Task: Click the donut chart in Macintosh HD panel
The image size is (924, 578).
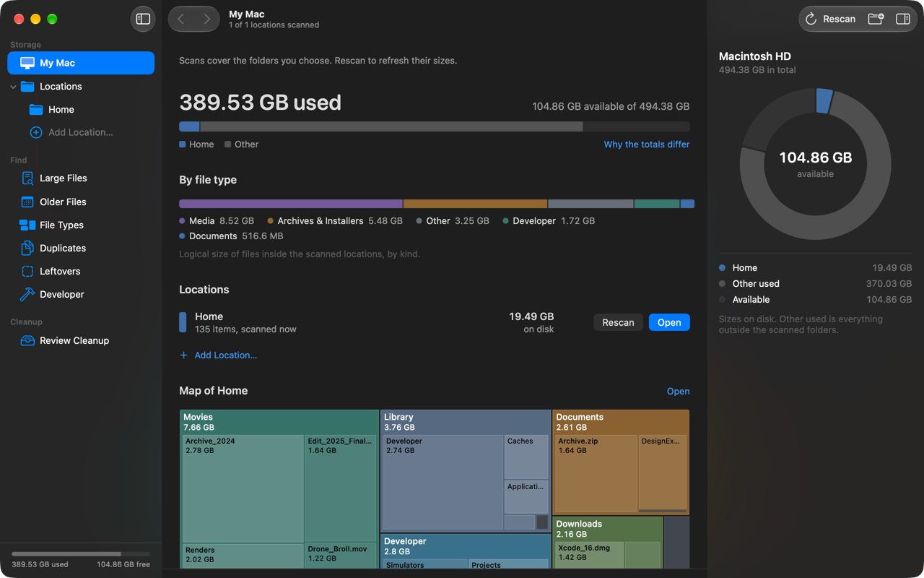Action: point(815,164)
